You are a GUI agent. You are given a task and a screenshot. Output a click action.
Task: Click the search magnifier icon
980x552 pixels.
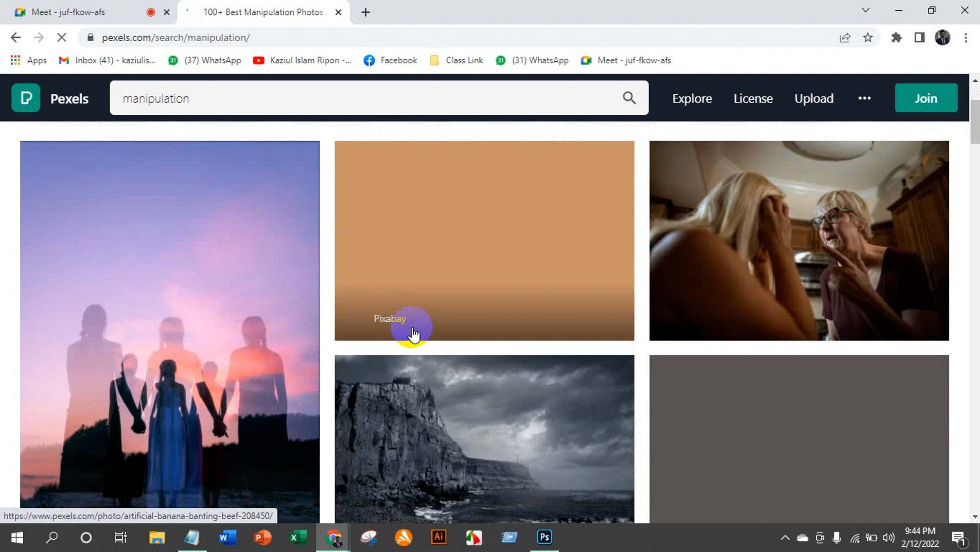coord(629,98)
